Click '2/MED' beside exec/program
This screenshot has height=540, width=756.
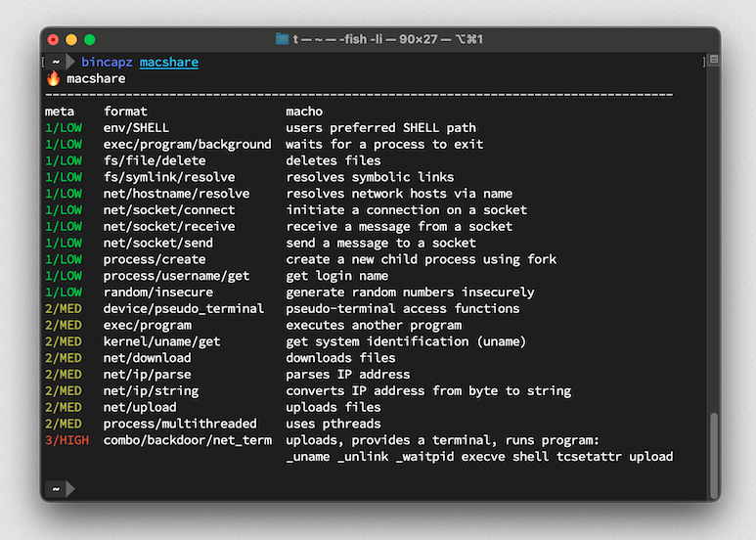click(64, 325)
